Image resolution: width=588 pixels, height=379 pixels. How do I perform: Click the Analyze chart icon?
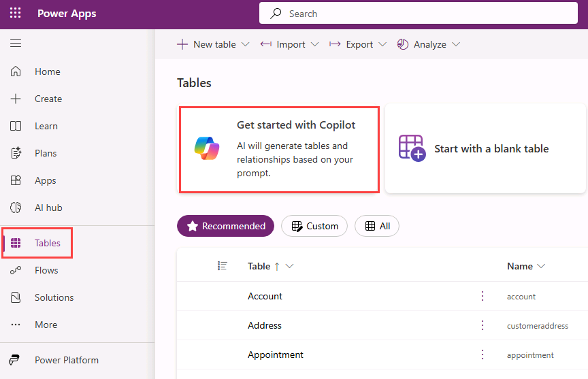click(403, 44)
